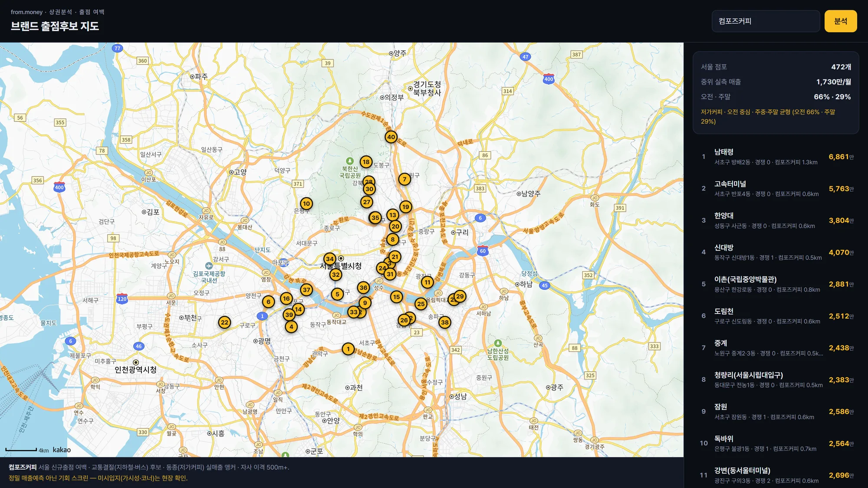Viewport: 868px width, 488px height.
Task: Open the 중계 candidate row
Action: 776,348
